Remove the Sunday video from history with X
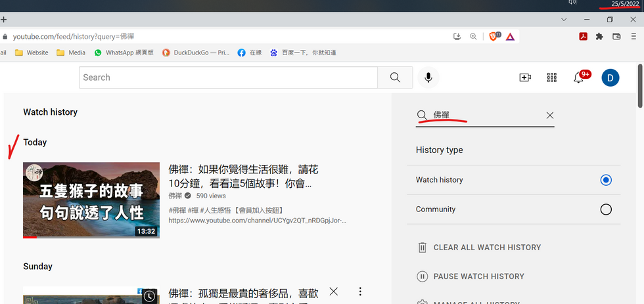Image resolution: width=644 pixels, height=304 pixels. tap(334, 292)
